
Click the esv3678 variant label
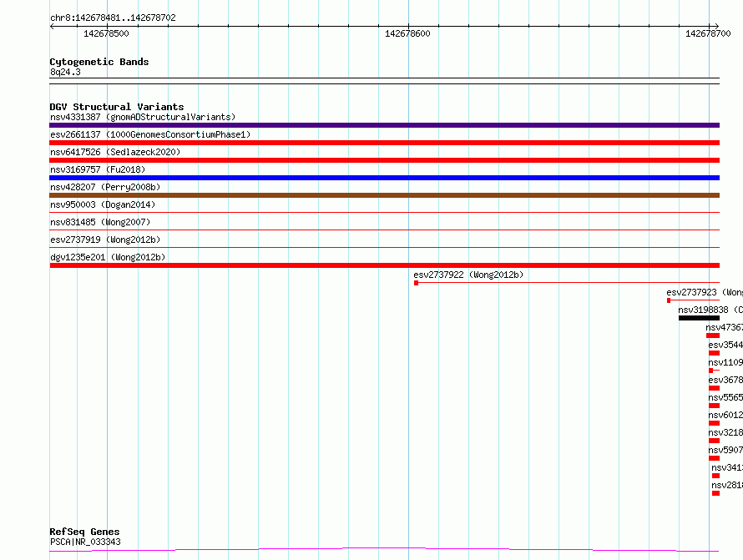pyautogui.click(x=725, y=380)
